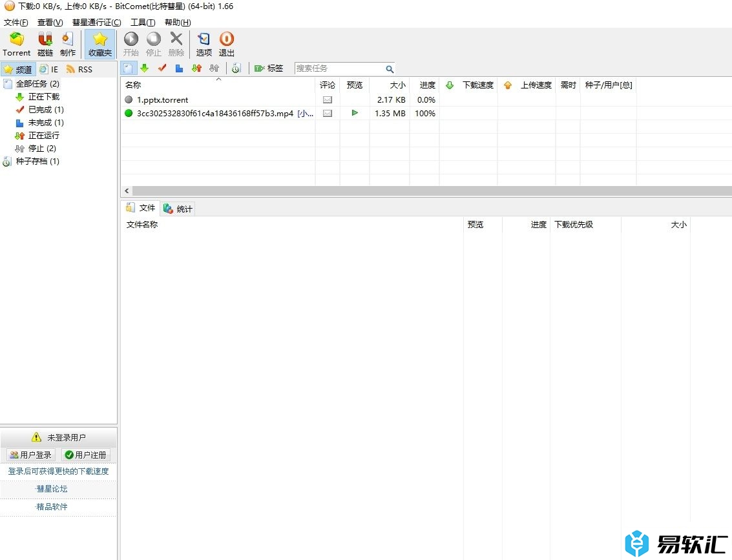Viewport: 732px width, 560px height.
Task: Click the 用户登录 button
Action: click(31, 455)
